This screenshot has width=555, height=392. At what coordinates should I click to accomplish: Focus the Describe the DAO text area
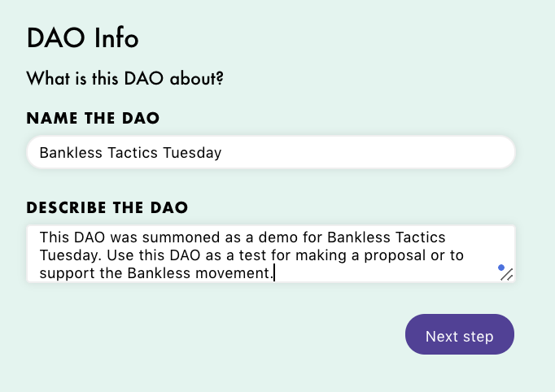[271, 254]
